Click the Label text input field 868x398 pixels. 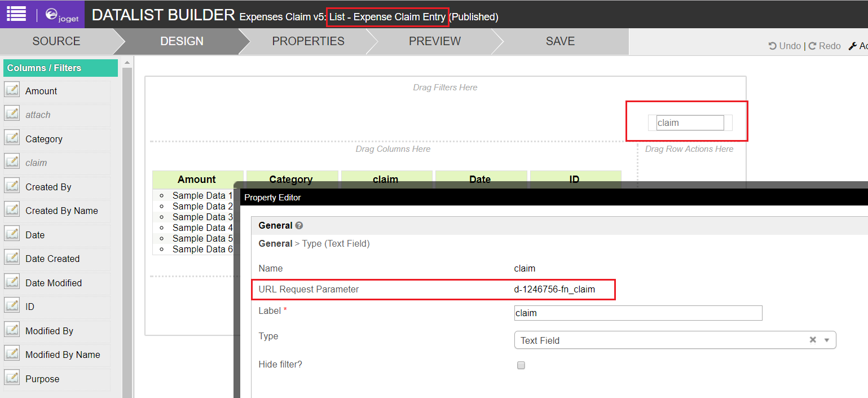coord(638,313)
